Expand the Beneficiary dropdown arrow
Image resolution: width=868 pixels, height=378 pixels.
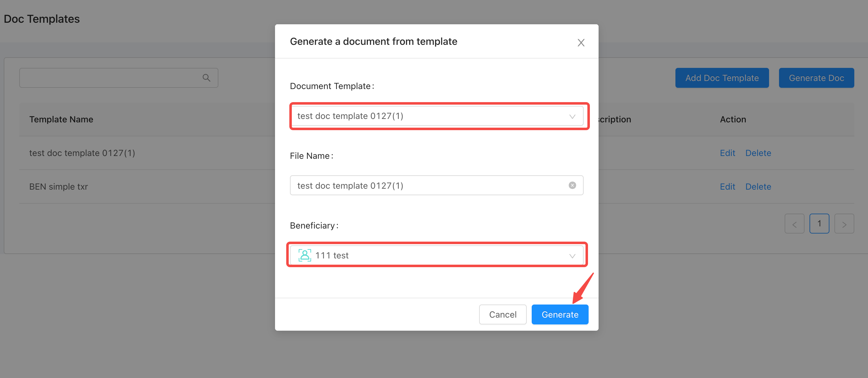[572, 256]
